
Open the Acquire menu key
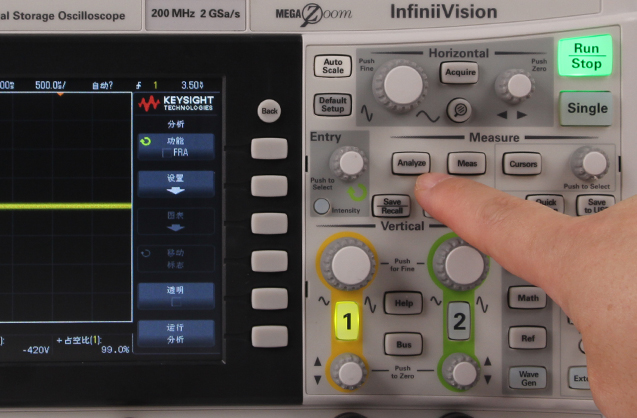(459, 72)
